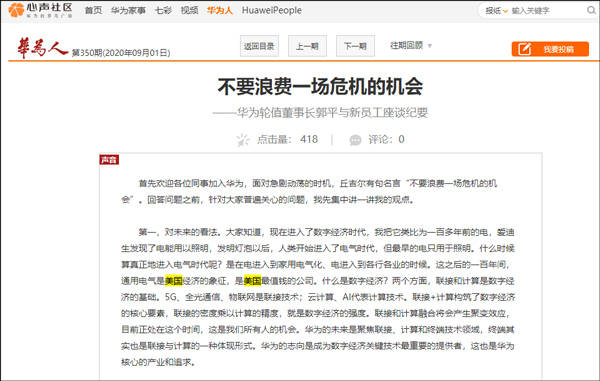Click issue text 第350期(2020年09月01日)

pos(121,53)
